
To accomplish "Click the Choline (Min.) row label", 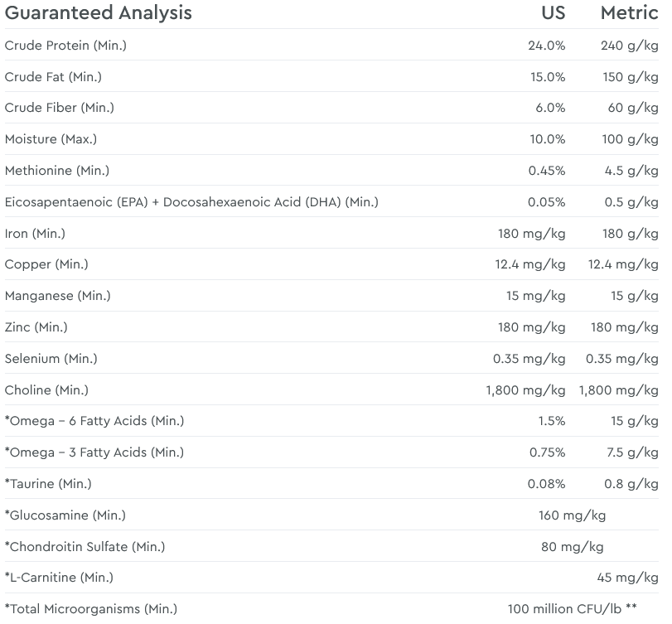I will 46,390.
